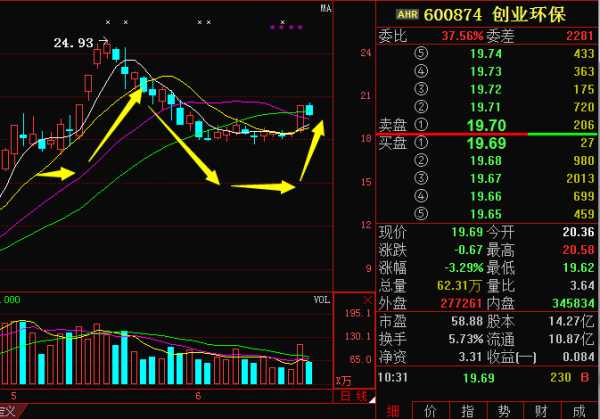Screen dimensions: 600x419
Task: Open the 成 (trades) tab
Action: [578, 410]
